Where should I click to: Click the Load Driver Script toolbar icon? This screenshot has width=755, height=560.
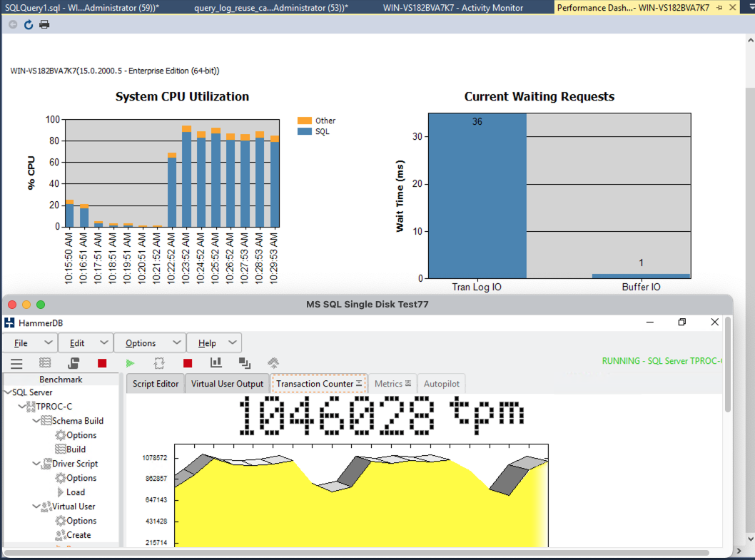click(x=74, y=363)
